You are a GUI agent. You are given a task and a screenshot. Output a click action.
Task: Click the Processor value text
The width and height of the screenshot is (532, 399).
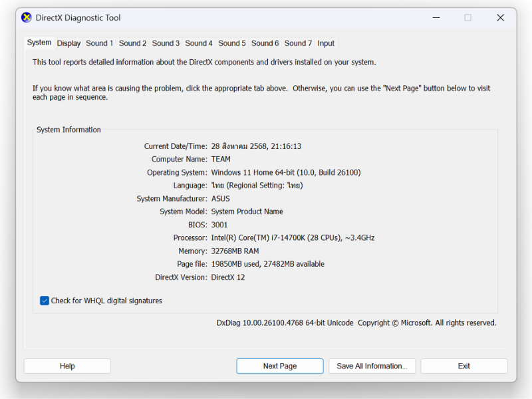pos(293,238)
